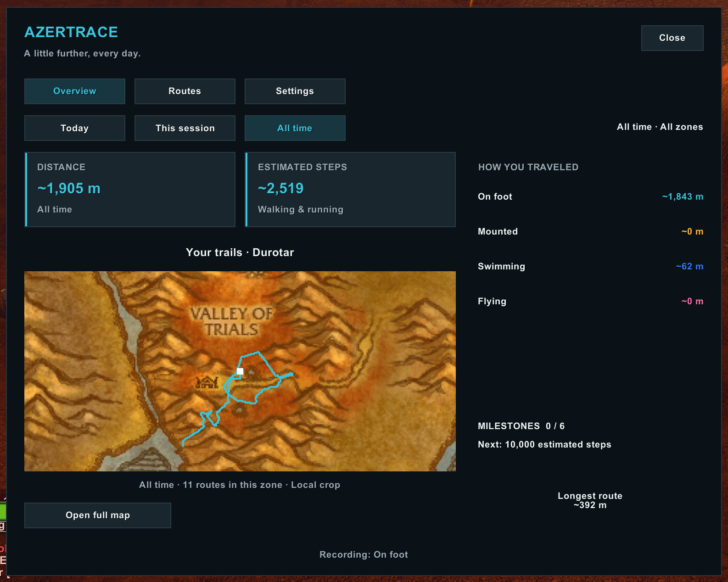The width and height of the screenshot is (728, 582).
Task: Close the AzerTrace window
Action: click(672, 38)
